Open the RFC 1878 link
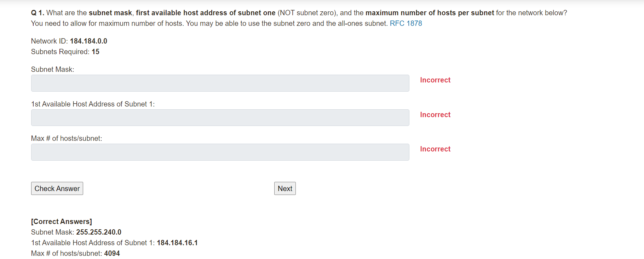 tap(406, 23)
